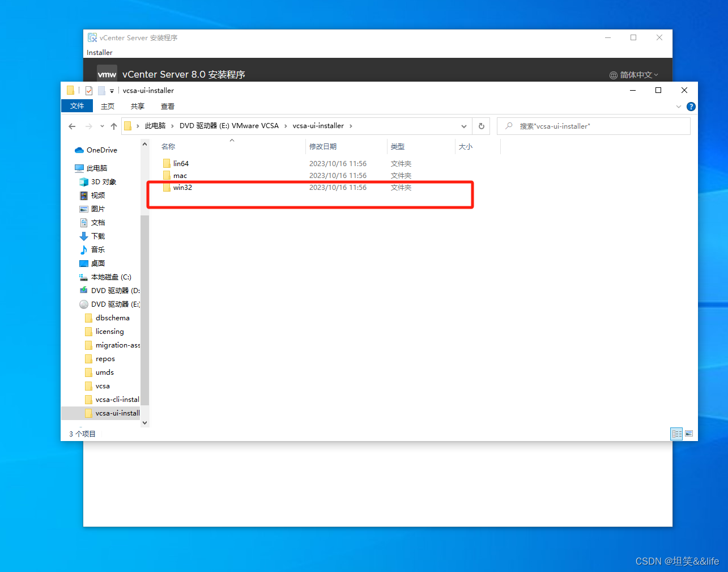Click the lin64 row's 文件夹 type
The image size is (728, 572).
point(401,163)
